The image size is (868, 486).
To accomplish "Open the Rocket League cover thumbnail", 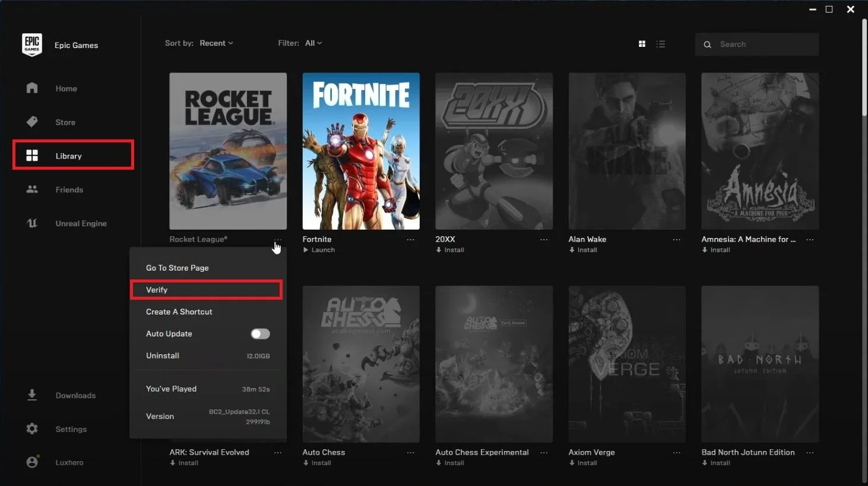I will click(228, 151).
